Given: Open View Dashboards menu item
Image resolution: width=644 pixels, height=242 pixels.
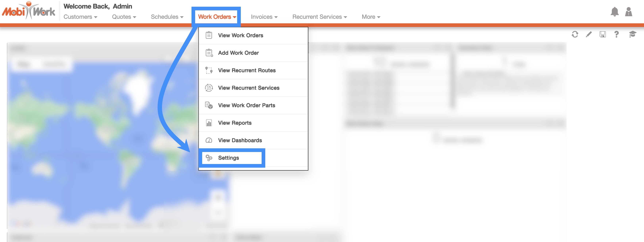Looking at the screenshot, I should [x=240, y=140].
